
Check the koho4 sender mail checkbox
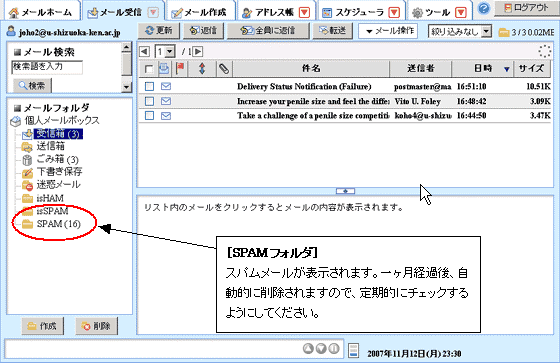[x=149, y=115]
